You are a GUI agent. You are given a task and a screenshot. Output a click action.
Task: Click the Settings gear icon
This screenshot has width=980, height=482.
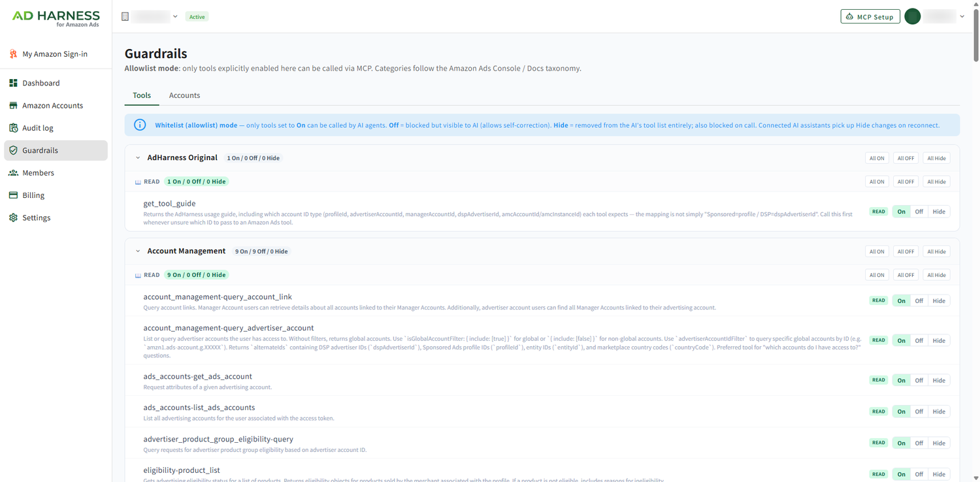click(x=13, y=217)
